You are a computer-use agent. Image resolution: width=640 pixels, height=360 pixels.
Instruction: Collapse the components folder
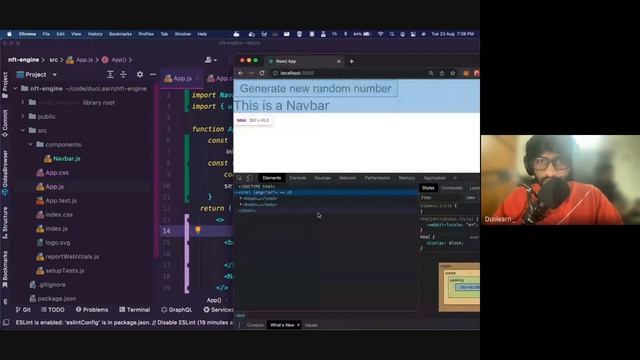tap(30, 144)
